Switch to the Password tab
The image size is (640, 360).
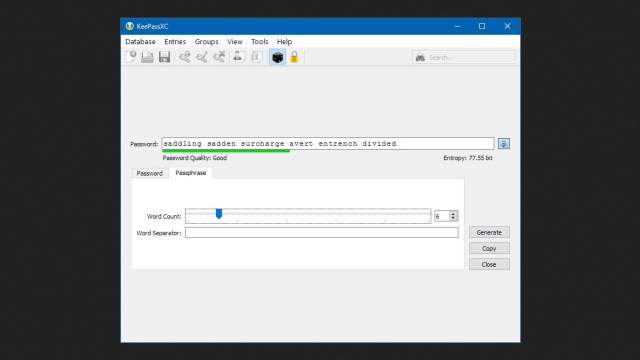tap(149, 173)
